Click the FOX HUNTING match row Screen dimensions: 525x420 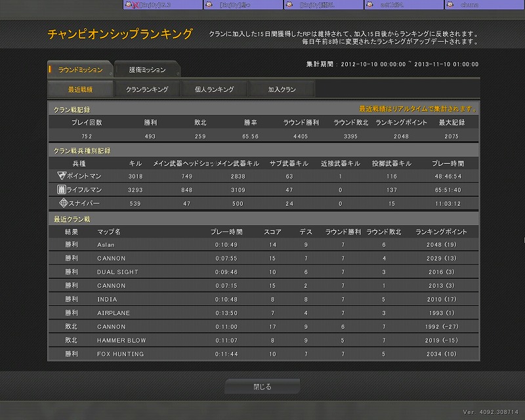[x=262, y=354]
